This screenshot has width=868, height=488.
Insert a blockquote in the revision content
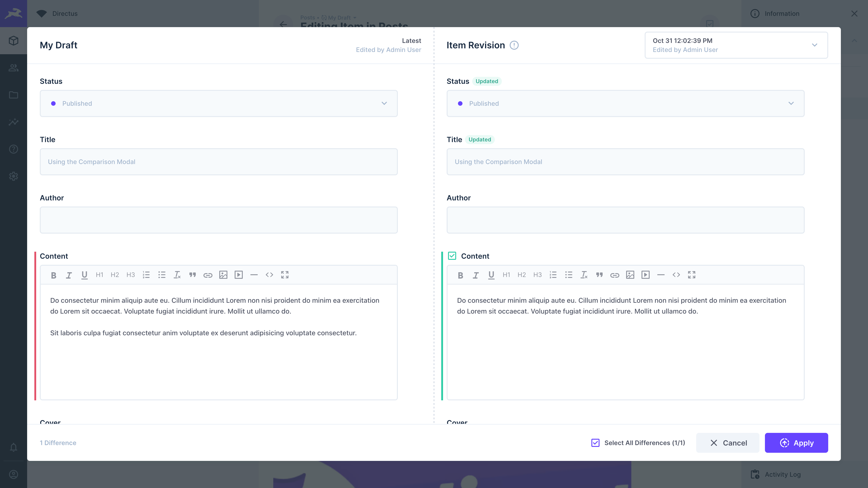[x=600, y=275]
